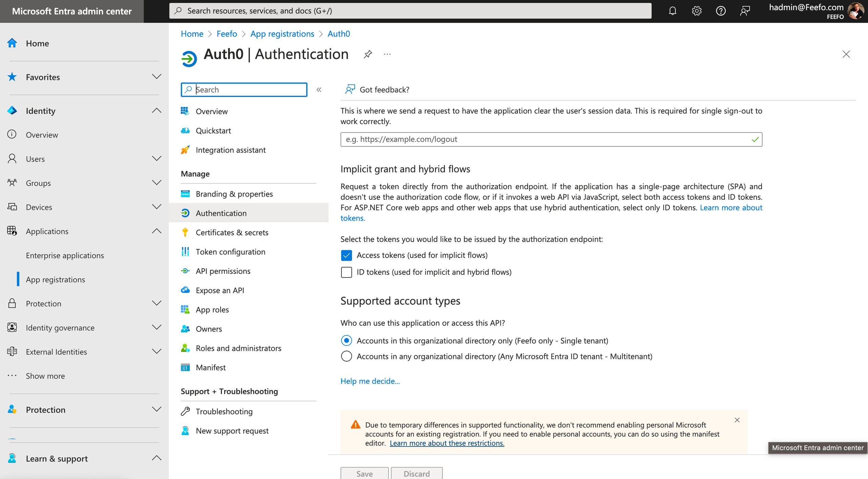This screenshot has height=479, width=868.
Task: Open Certificates & secrets menu item
Action: coord(232,233)
